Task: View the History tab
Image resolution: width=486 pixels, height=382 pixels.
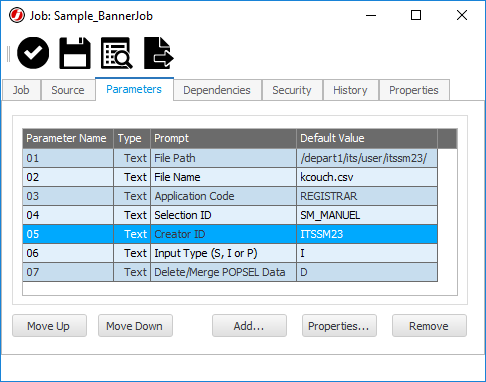Action: (x=350, y=90)
